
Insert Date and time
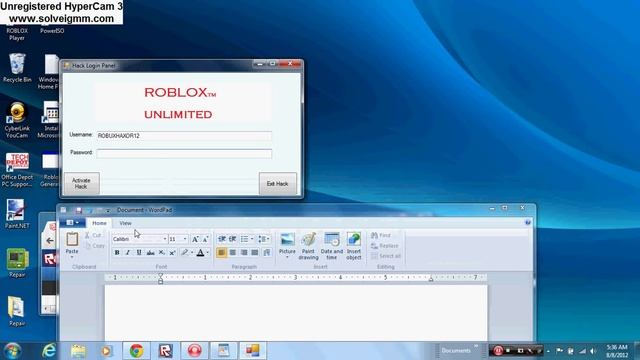(332, 246)
